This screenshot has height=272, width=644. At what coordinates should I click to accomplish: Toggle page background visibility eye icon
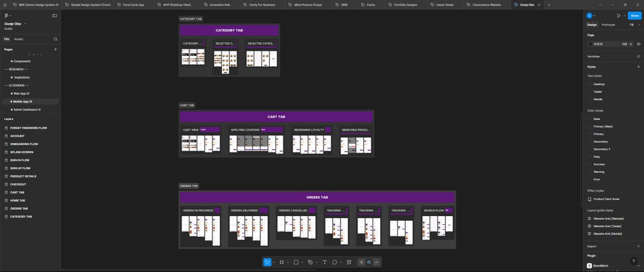639,44
